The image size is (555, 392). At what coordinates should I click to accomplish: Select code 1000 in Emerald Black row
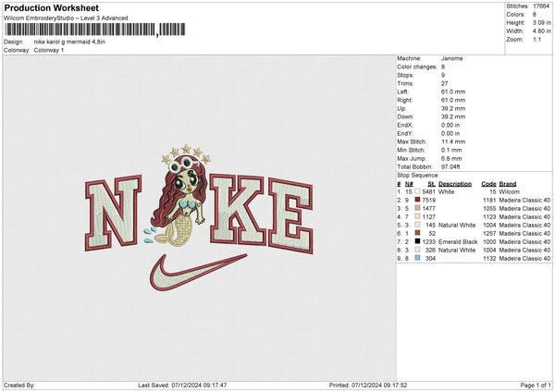coord(489,242)
